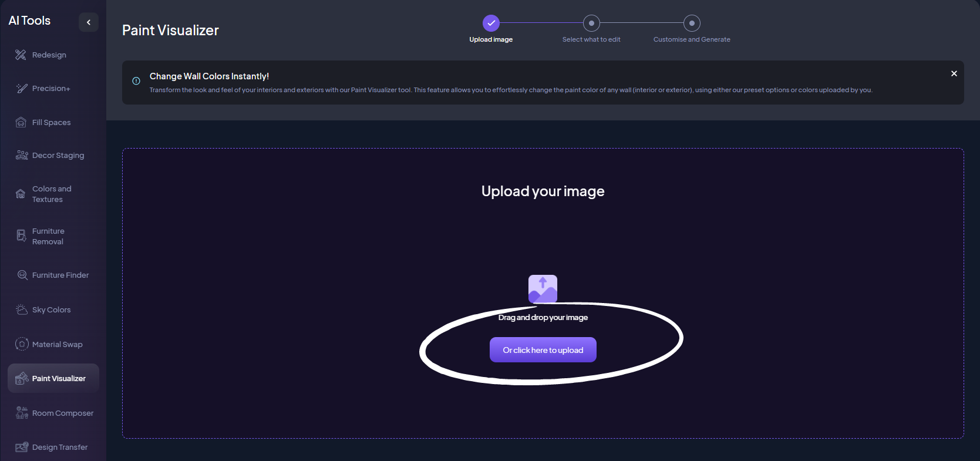The height and width of the screenshot is (461, 980).
Task: Collapse the AI Tools sidebar
Action: pos(89,22)
